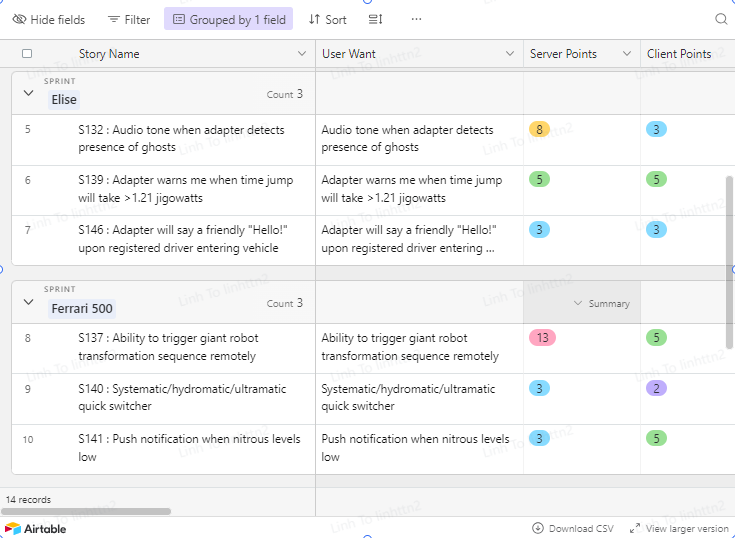The image size is (735, 538).
Task: Open the Story Name column dropdown
Action: (302, 54)
